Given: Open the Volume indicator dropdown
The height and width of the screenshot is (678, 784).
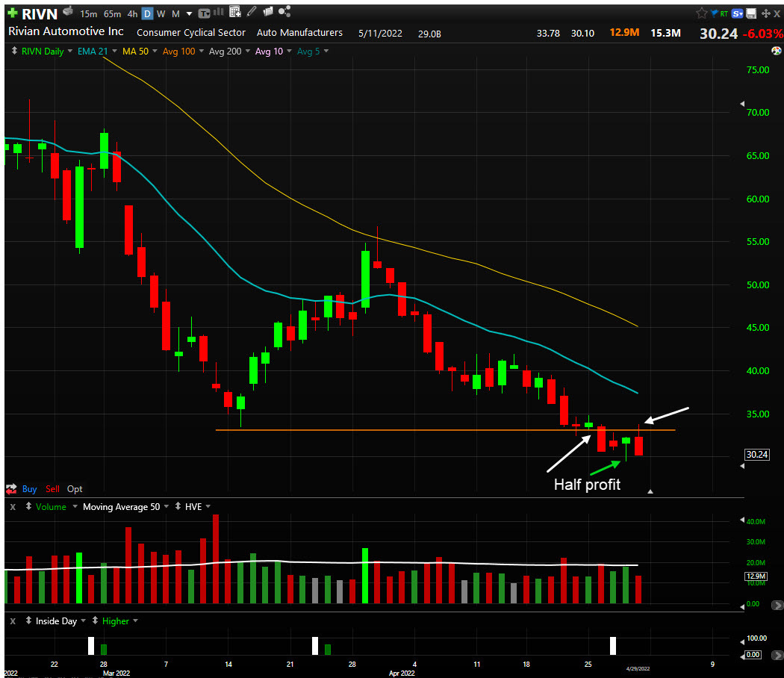Looking at the screenshot, I should (75, 506).
